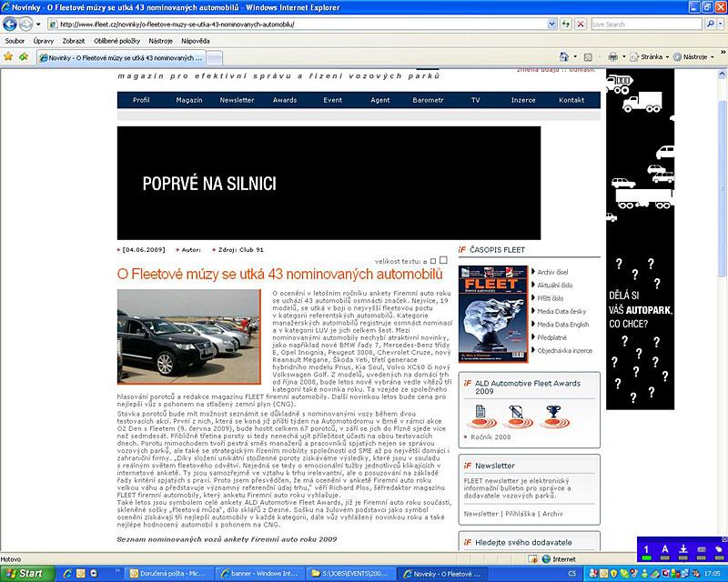
Task: Open a new blank browser tab
Action: (x=214, y=58)
